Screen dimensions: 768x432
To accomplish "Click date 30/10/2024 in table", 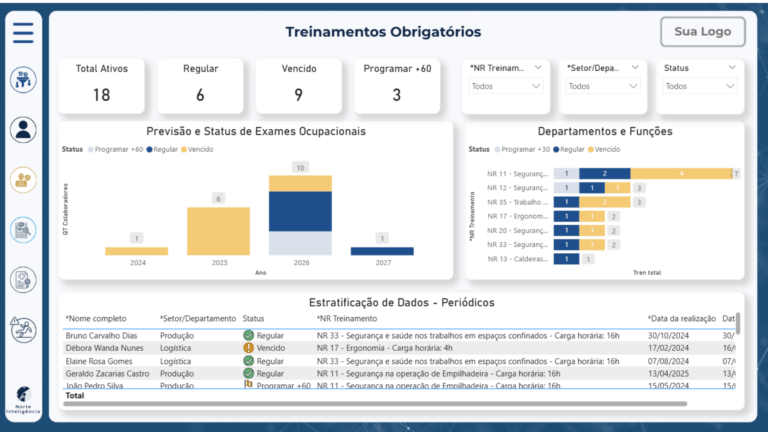I will pyautogui.click(x=668, y=336).
